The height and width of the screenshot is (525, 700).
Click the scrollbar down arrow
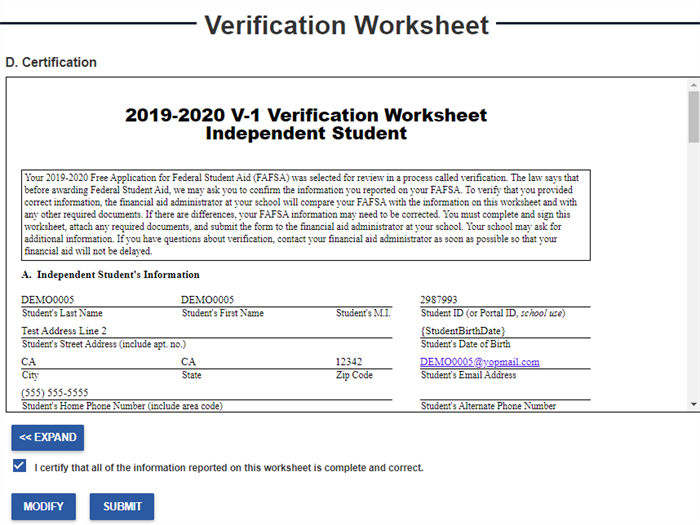tap(692, 403)
